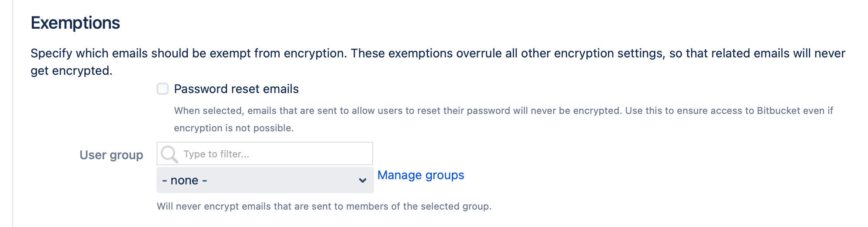
Task: Click the 'Specify which emails' description sentence
Action: pyautogui.click(x=188, y=53)
